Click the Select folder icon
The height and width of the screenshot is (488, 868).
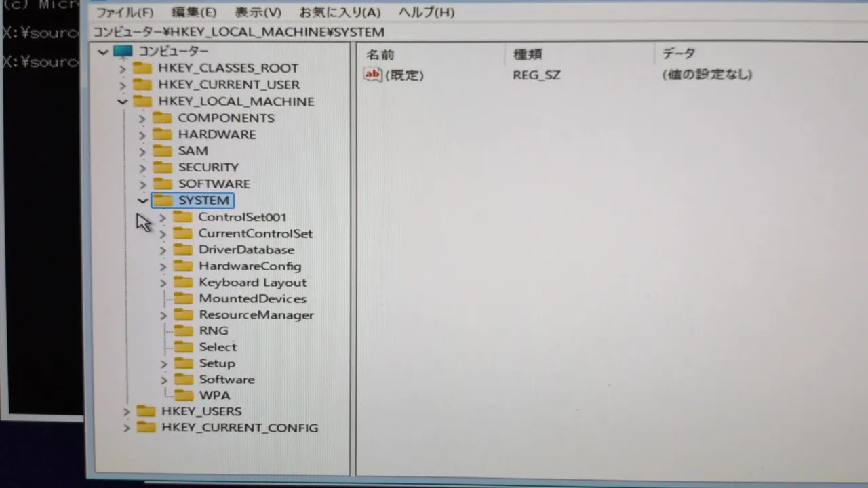(x=183, y=346)
